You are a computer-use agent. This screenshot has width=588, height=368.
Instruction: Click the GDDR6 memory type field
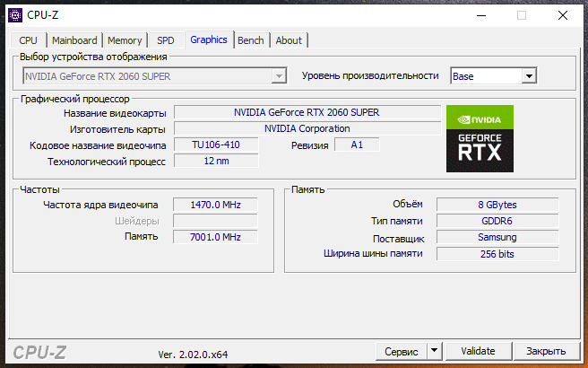click(497, 221)
